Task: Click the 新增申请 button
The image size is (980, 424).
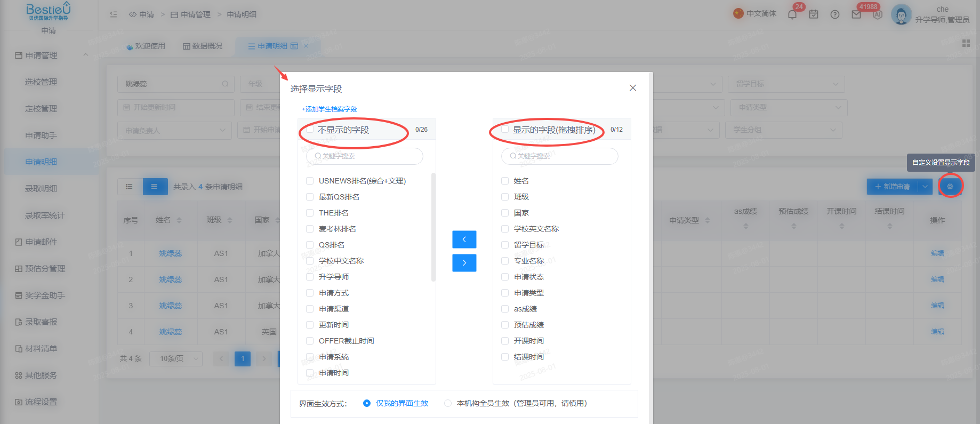Action: tap(893, 186)
